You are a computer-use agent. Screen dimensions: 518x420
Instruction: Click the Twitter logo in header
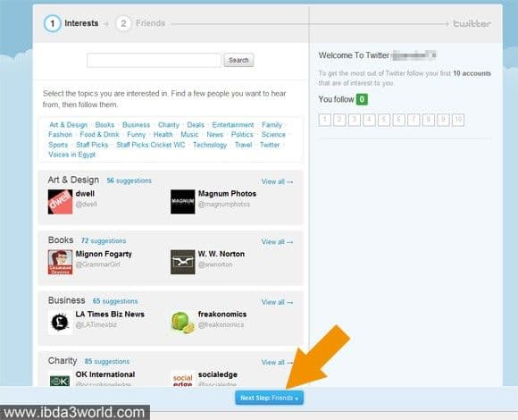(x=472, y=24)
